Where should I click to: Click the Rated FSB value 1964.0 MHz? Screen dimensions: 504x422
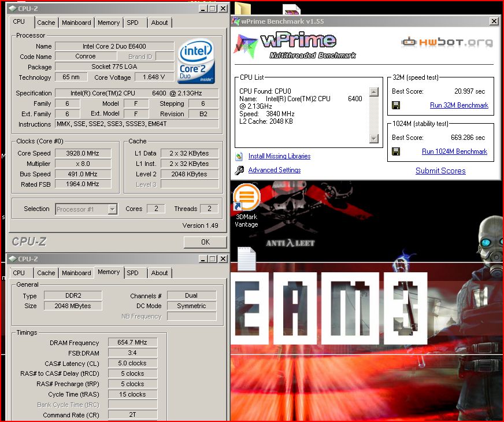[83, 184]
